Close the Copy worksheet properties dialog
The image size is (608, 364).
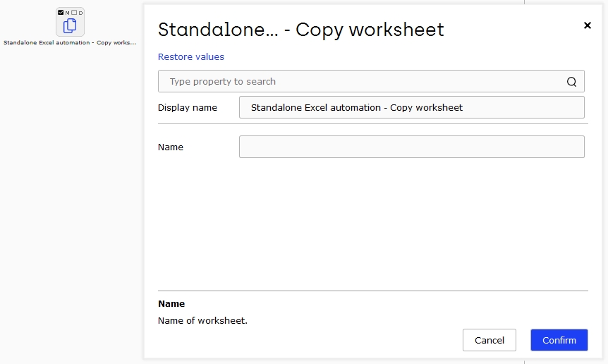[588, 25]
